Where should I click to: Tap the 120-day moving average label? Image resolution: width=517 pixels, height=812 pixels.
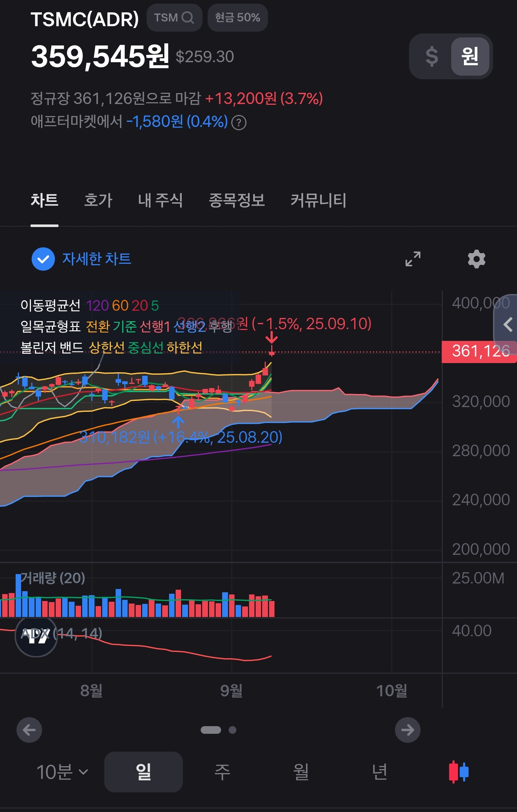tap(97, 306)
